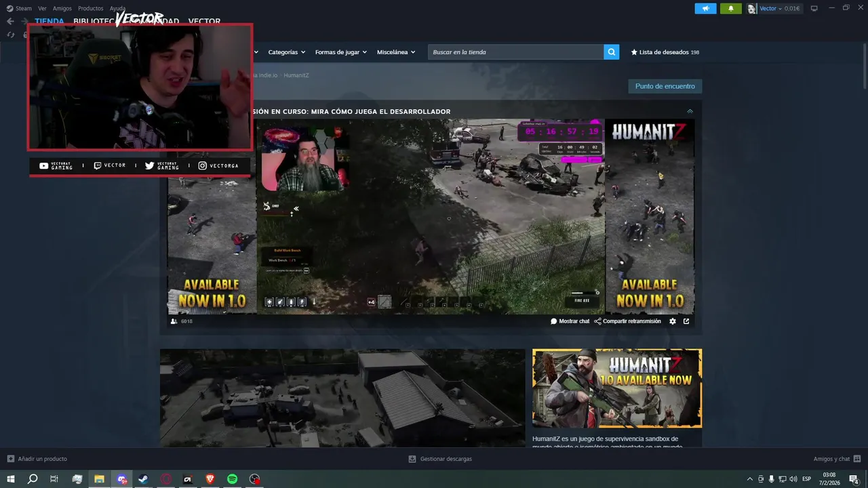Click the Vector profile avatar

click(752, 9)
